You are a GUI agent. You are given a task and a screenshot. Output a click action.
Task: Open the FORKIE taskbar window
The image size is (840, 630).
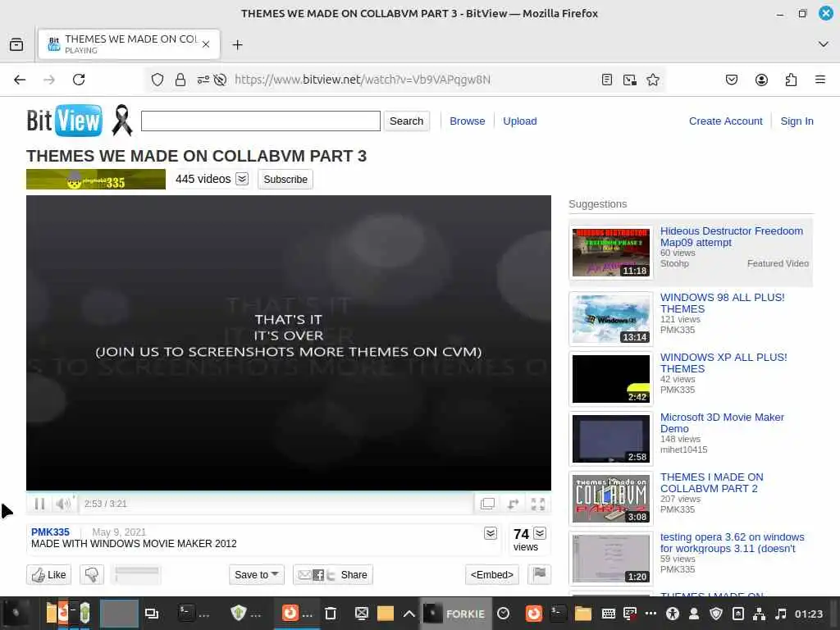tap(454, 614)
